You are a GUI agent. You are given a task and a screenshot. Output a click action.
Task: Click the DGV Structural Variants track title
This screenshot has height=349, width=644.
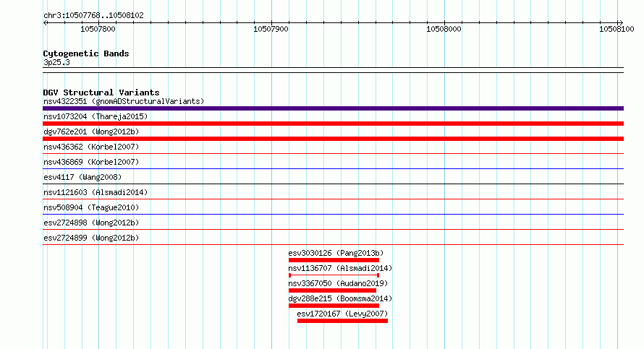coord(101,92)
